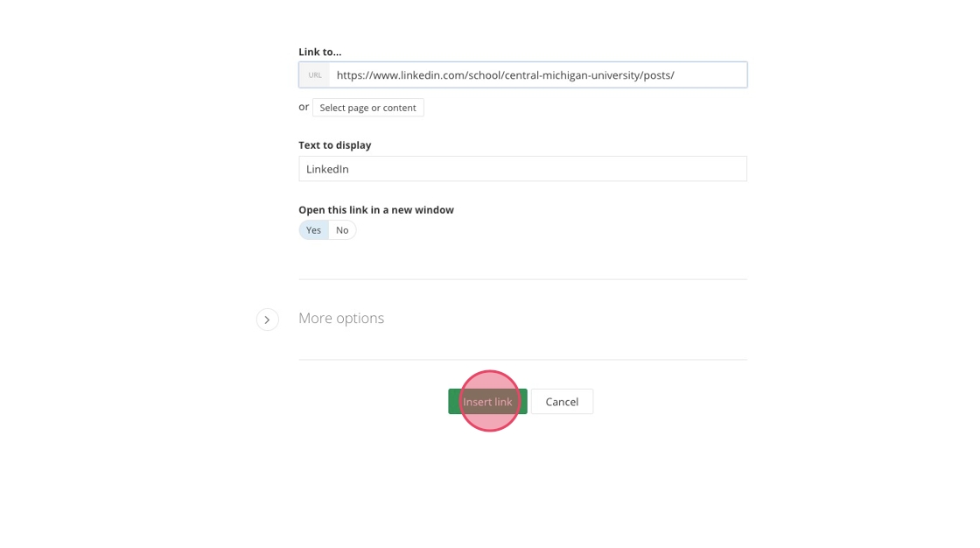Click the 'Link to...' field label
This screenshot has width=980, height=548.
(320, 53)
